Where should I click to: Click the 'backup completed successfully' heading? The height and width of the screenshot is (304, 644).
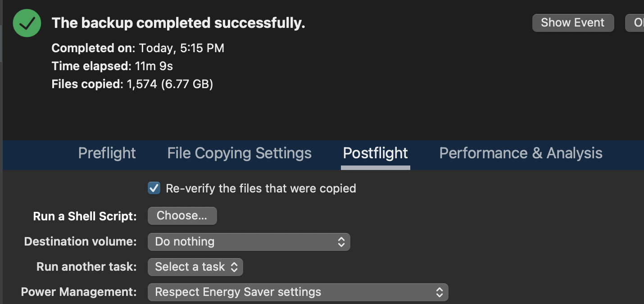[x=178, y=23]
